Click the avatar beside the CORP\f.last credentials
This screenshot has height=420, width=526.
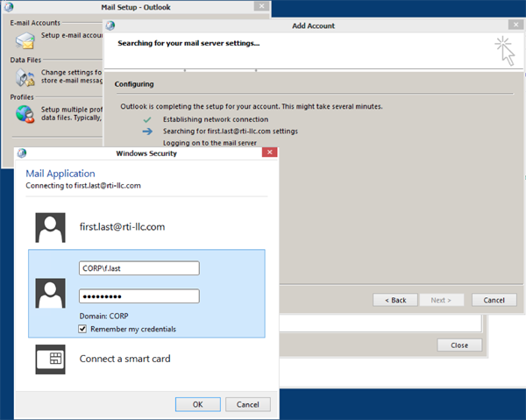coord(50,293)
